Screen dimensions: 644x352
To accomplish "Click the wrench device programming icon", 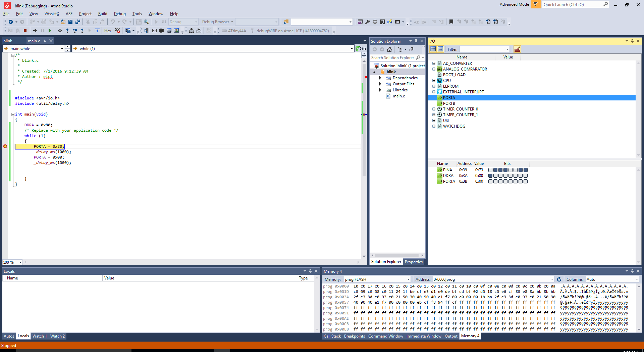I will pos(368,22).
